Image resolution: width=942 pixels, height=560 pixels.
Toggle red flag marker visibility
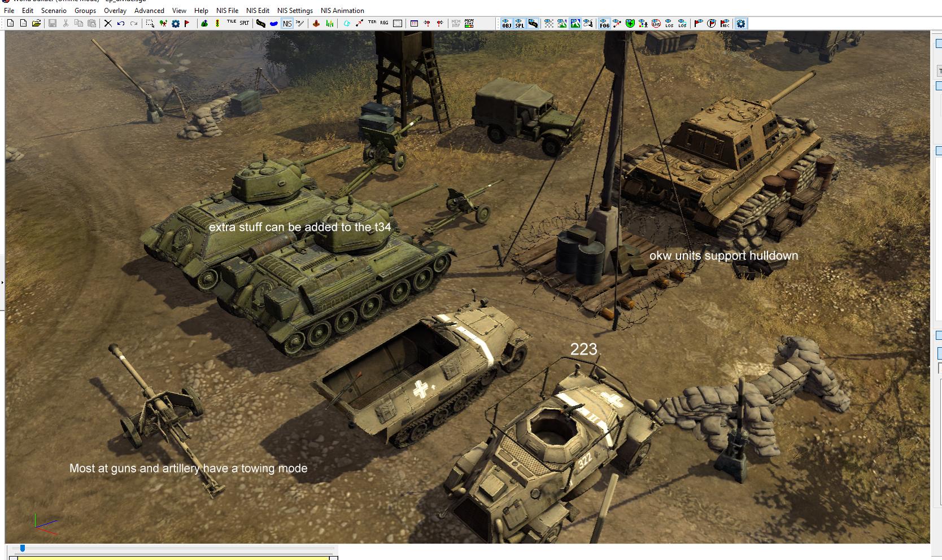699,23
